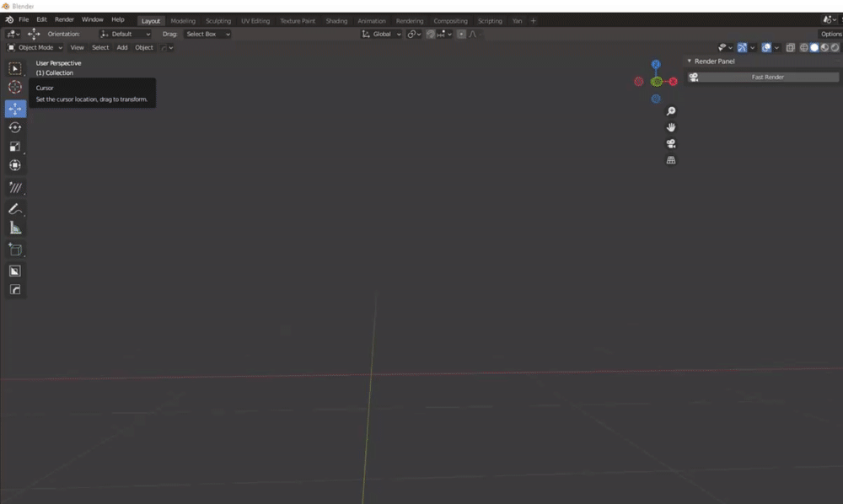Screen dimensions: 843x504
Task: Open the pivot point dropdown
Action: click(x=414, y=34)
